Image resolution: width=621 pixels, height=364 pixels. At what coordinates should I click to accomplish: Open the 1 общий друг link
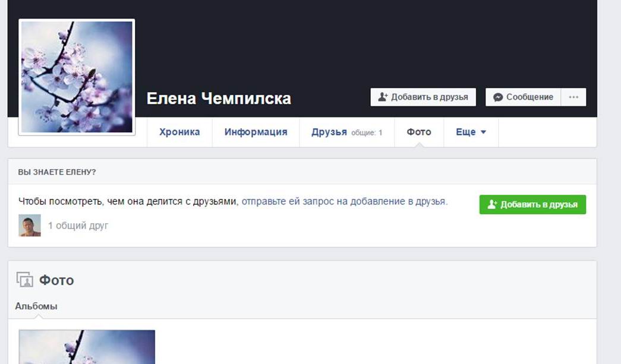(x=78, y=226)
